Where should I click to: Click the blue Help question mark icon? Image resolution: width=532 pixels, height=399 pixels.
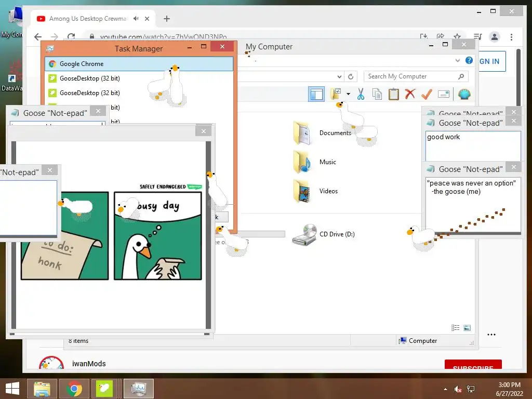pos(469,60)
